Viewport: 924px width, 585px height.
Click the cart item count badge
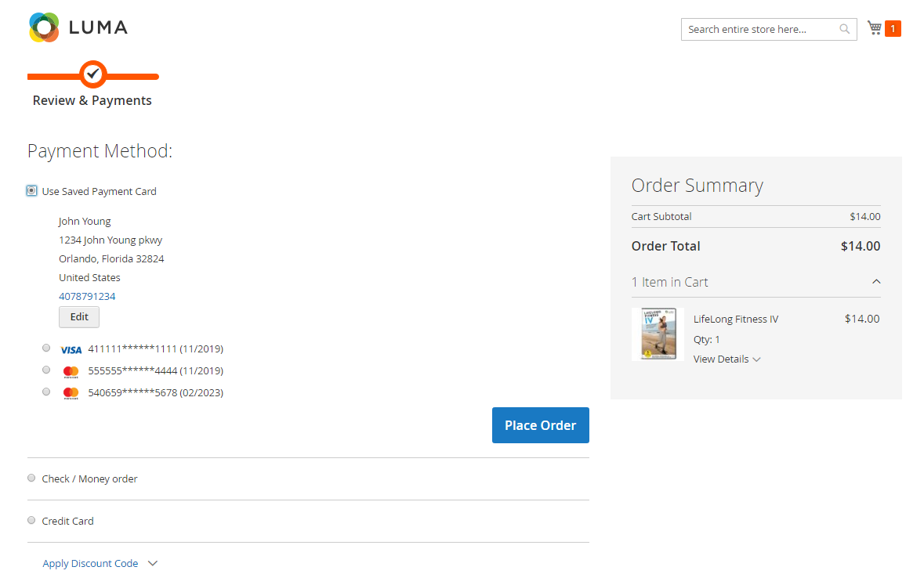click(893, 28)
